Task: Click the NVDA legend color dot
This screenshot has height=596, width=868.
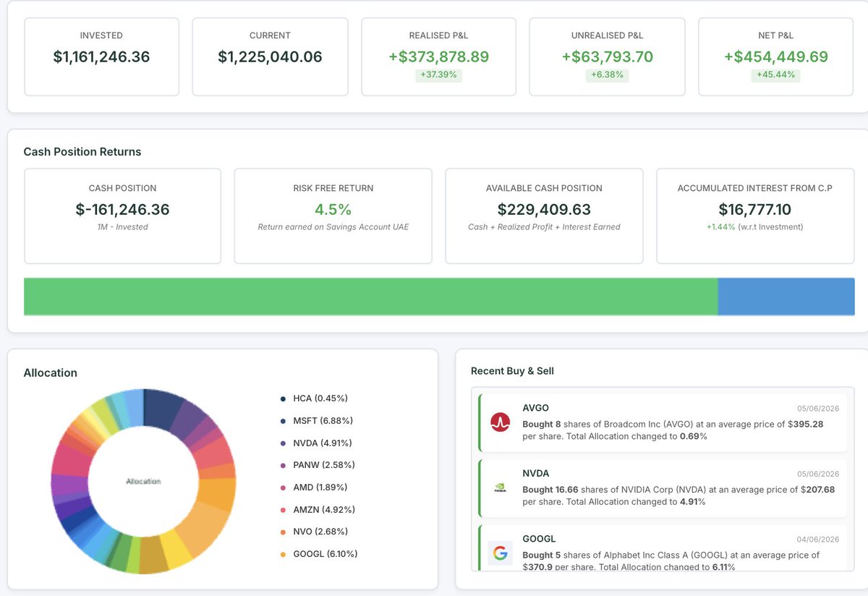Action: tap(283, 443)
